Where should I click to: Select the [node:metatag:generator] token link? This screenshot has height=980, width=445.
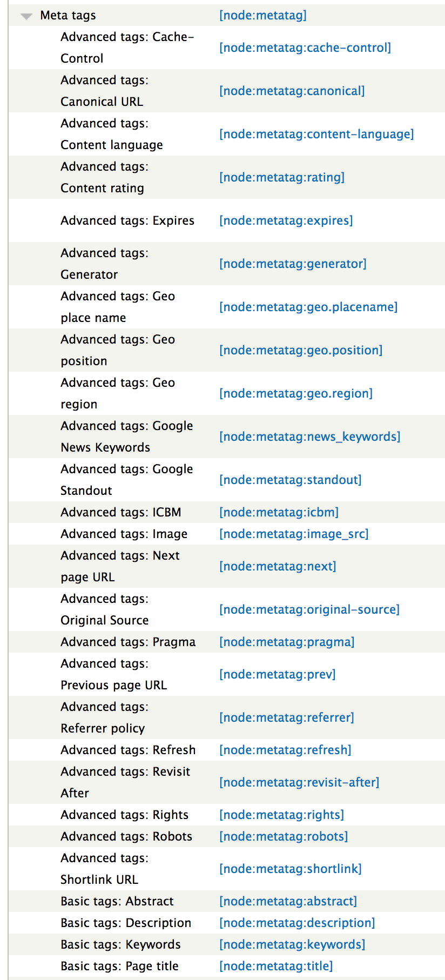293,264
